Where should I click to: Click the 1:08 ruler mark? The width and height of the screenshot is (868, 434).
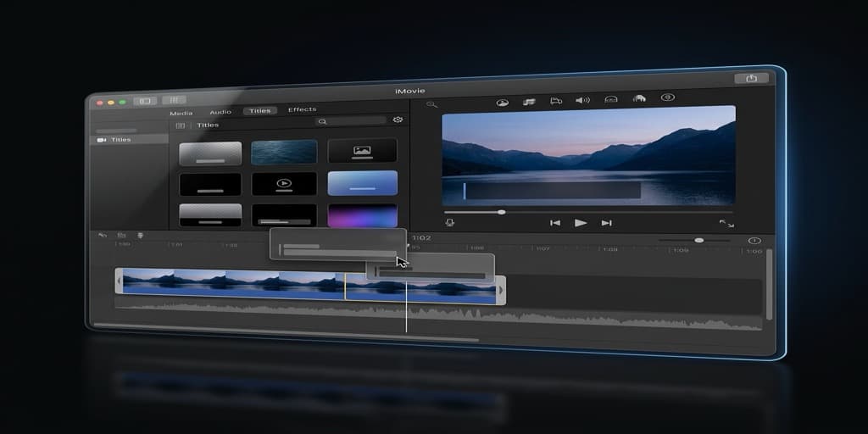[609, 250]
